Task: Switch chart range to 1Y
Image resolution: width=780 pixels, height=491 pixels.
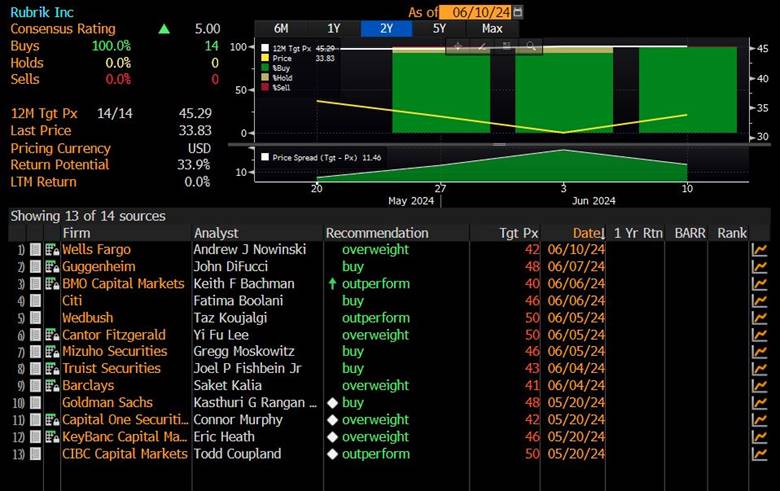Action: (334, 29)
